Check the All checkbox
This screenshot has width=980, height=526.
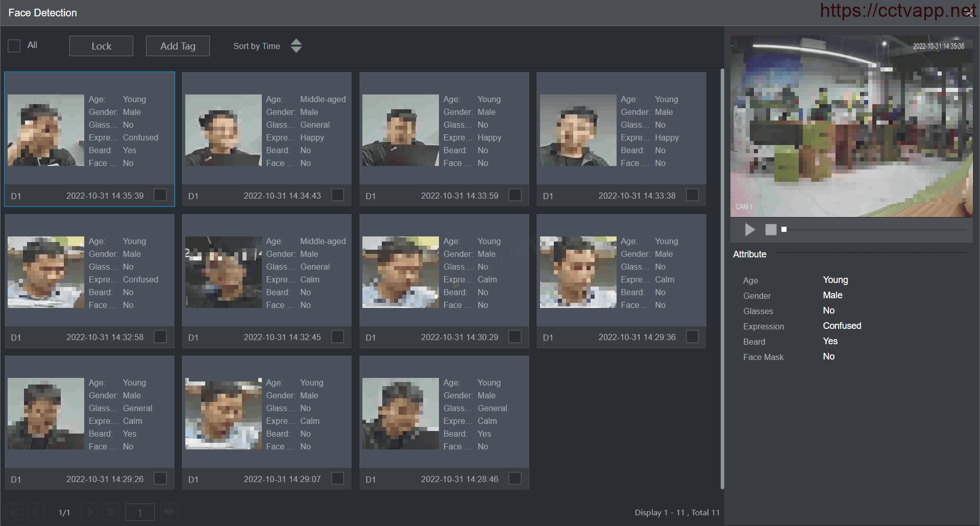pos(14,46)
